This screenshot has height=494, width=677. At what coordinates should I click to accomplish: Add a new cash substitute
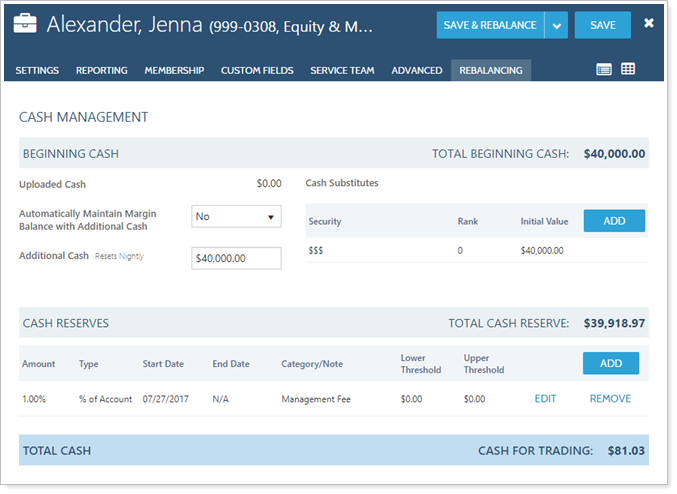[613, 221]
